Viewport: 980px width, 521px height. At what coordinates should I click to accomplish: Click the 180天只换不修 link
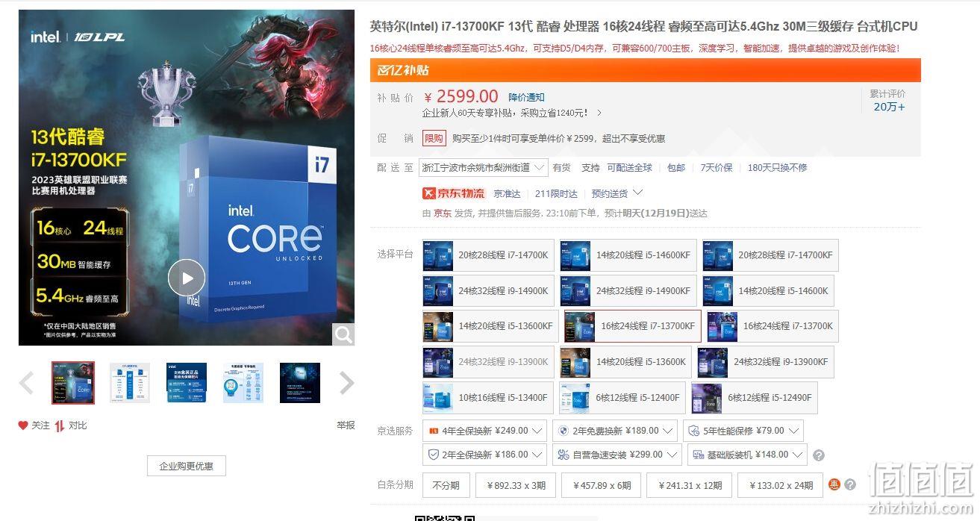[777, 168]
